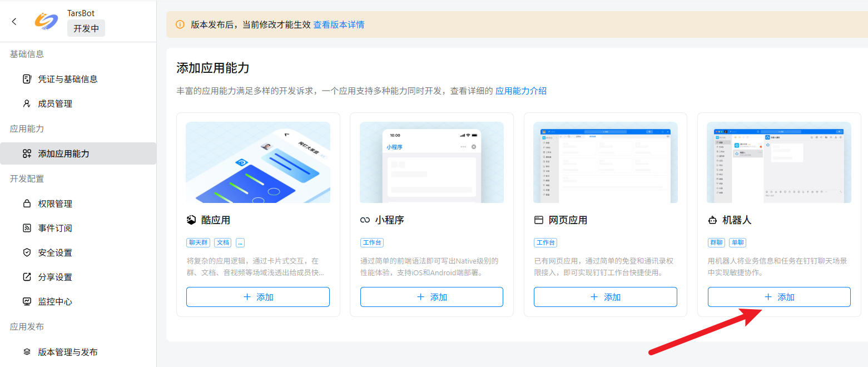868x367 pixels.
Task: Click the back arrow beside TarsBot logo
Action: coord(14,21)
